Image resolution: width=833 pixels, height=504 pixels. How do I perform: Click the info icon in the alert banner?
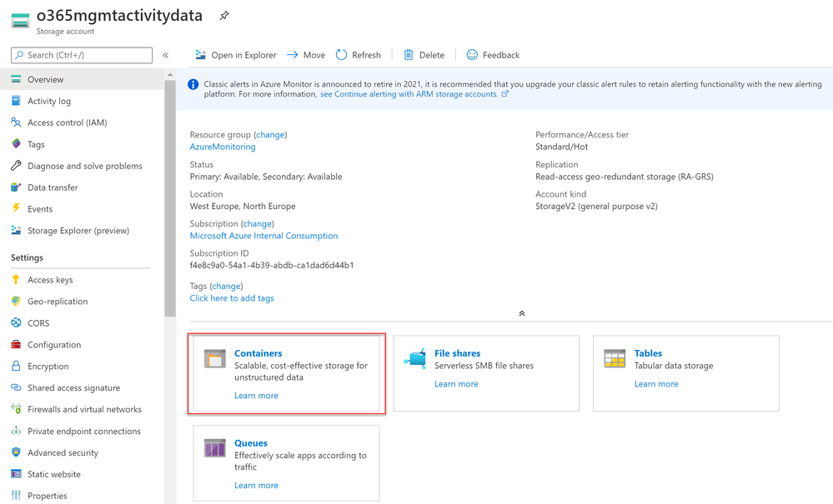point(193,84)
